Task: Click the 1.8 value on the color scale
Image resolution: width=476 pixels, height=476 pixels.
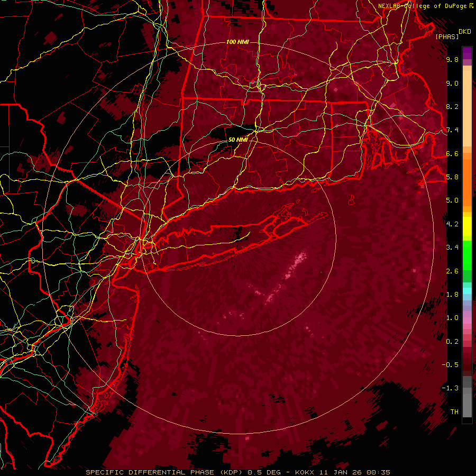Action: coord(452,295)
